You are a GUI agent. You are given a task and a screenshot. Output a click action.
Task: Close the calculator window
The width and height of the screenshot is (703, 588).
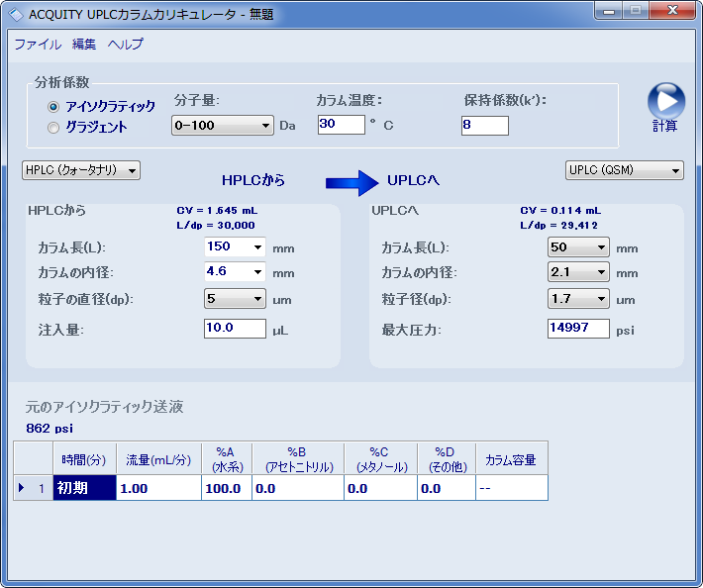click(672, 11)
